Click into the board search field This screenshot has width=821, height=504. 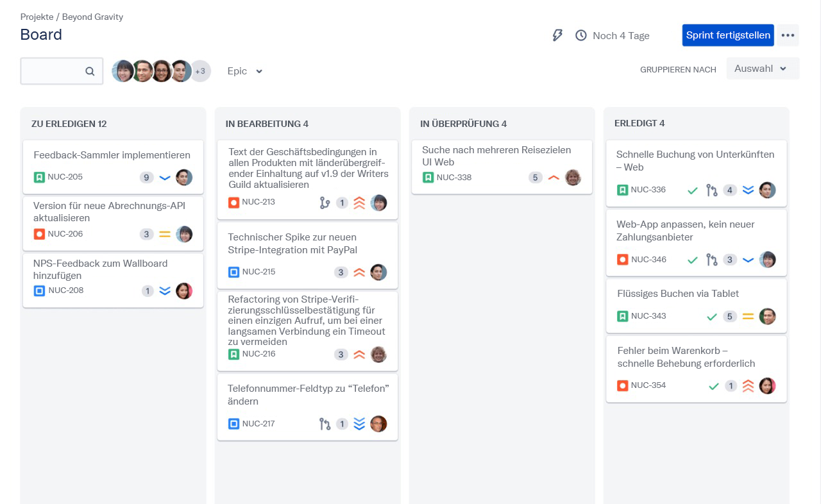click(x=55, y=71)
